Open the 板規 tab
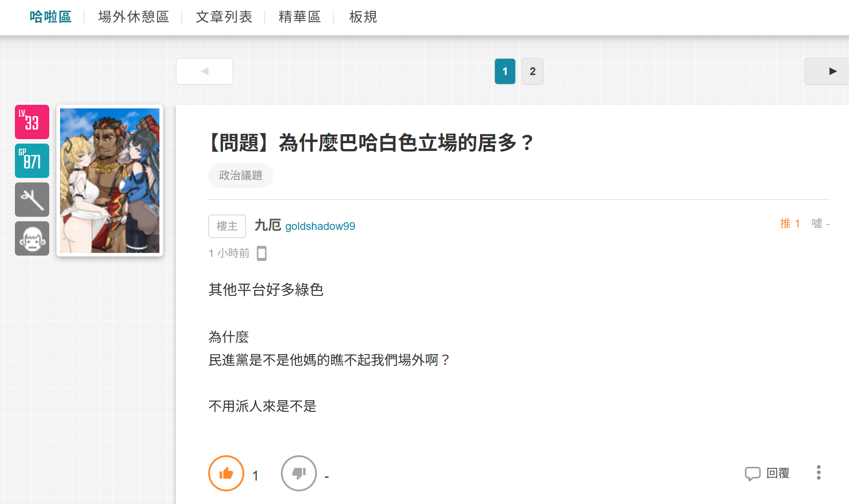 coord(363,17)
